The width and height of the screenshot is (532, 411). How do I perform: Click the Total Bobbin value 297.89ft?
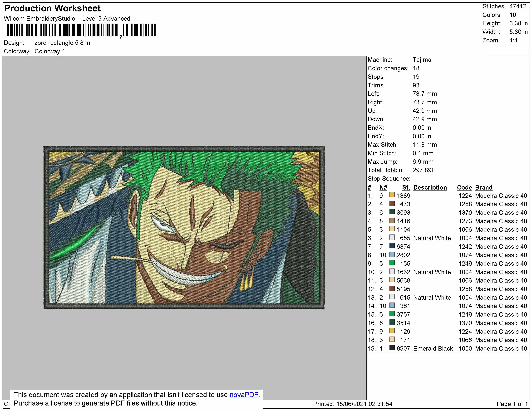click(424, 170)
